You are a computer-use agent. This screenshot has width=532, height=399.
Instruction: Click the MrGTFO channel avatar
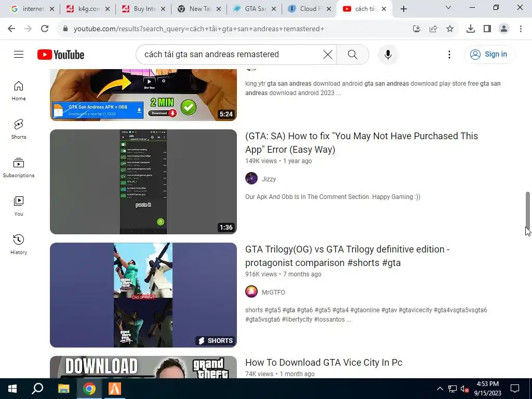pos(251,291)
